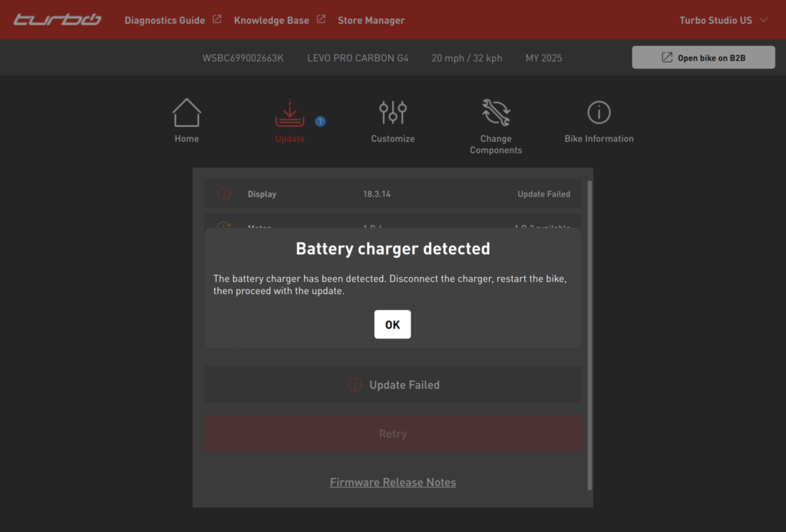The width and height of the screenshot is (786, 532).
Task: Click the Update Failed status bar
Action: pyautogui.click(x=392, y=385)
